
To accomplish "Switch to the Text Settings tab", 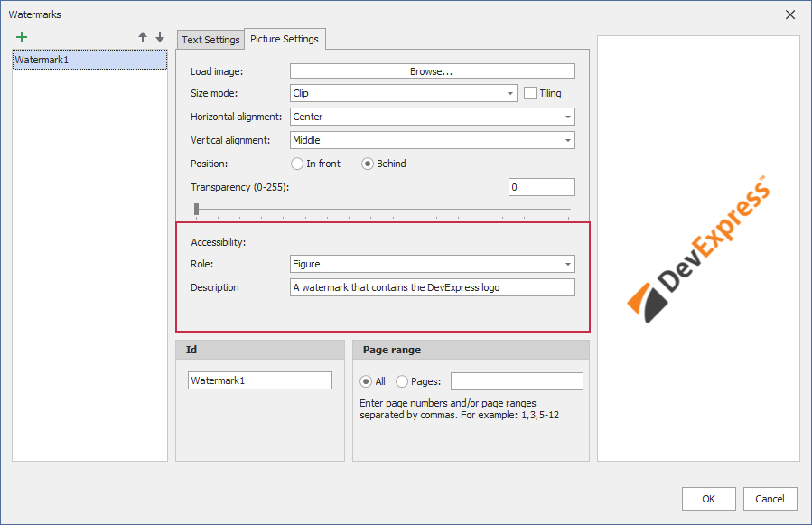I will (210, 39).
